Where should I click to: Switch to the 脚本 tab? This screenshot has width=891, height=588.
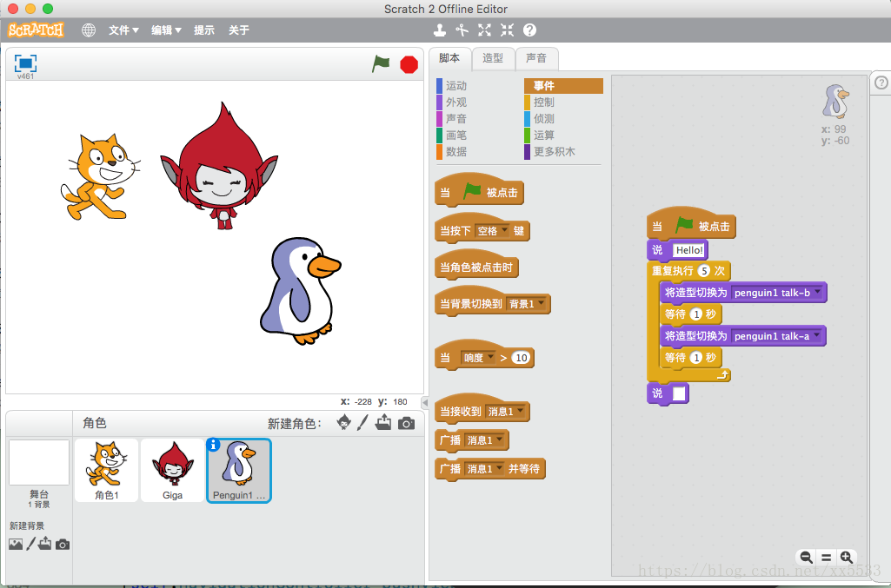pyautogui.click(x=449, y=58)
